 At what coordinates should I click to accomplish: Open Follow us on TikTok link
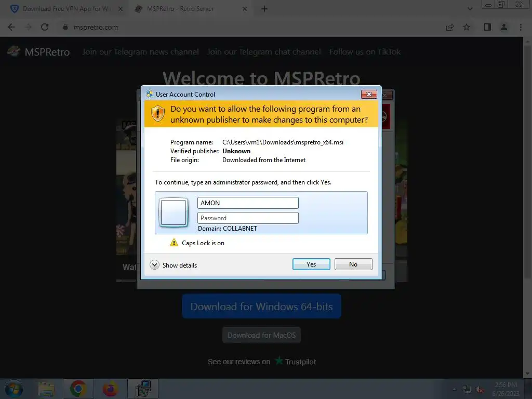tap(365, 51)
